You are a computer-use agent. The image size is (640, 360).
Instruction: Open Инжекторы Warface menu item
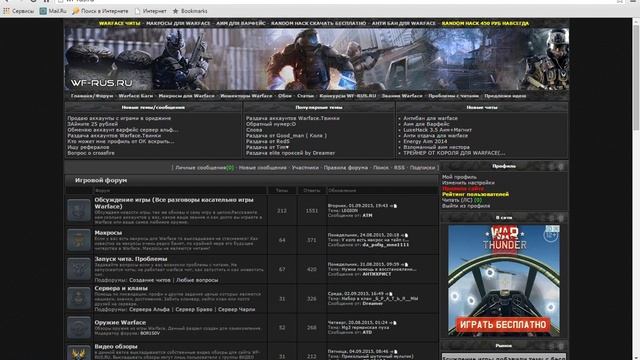coord(246,96)
